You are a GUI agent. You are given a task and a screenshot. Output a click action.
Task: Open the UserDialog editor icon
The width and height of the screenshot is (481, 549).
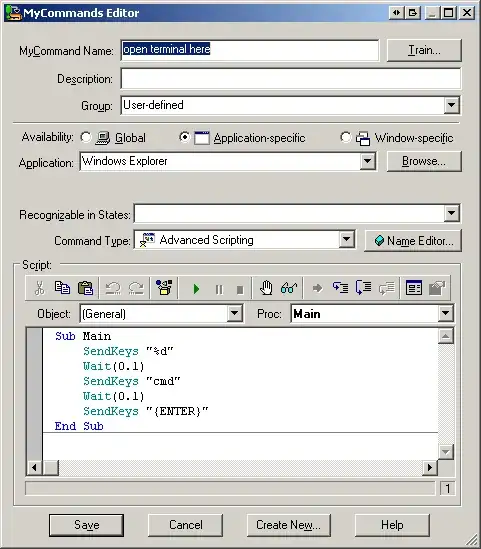tap(164, 288)
